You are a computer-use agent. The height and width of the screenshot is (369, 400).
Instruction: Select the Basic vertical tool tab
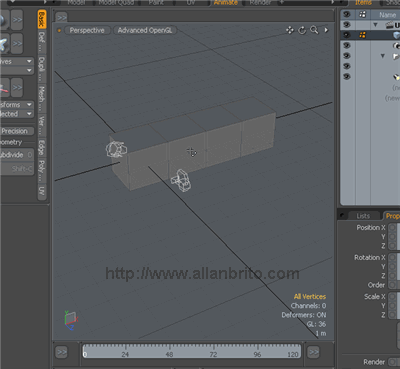pyautogui.click(x=41, y=19)
